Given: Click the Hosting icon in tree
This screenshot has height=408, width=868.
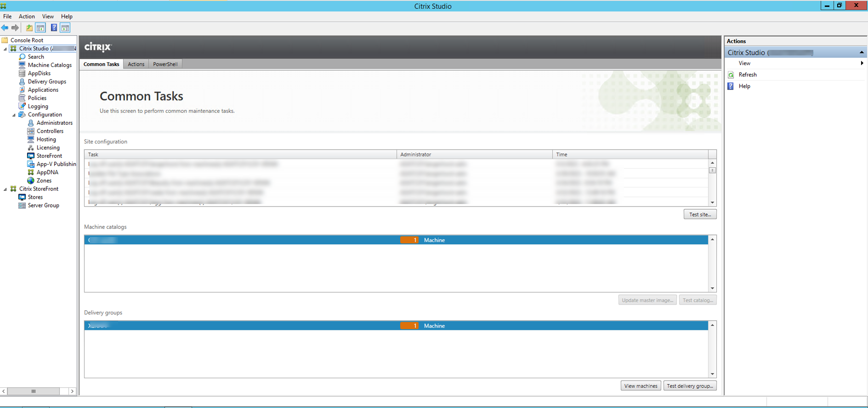Looking at the screenshot, I should coord(31,140).
